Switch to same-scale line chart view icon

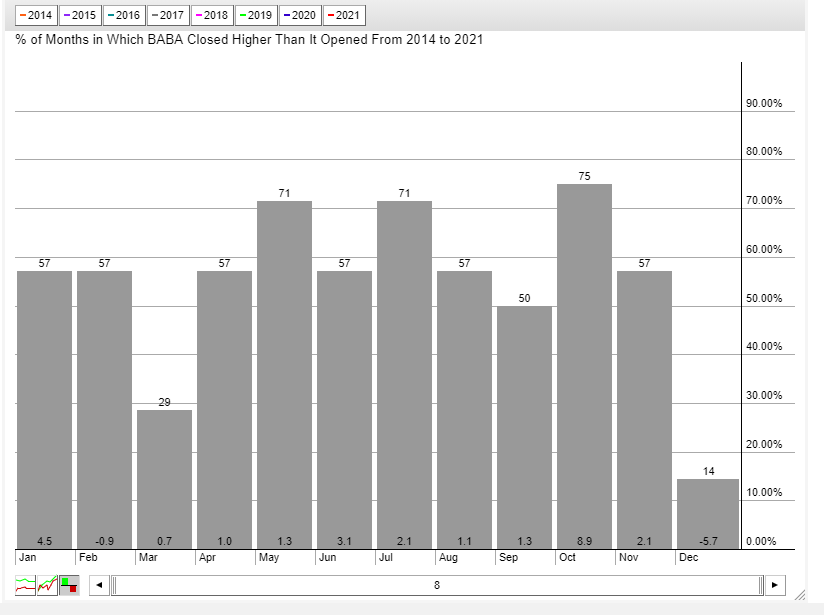[47, 585]
